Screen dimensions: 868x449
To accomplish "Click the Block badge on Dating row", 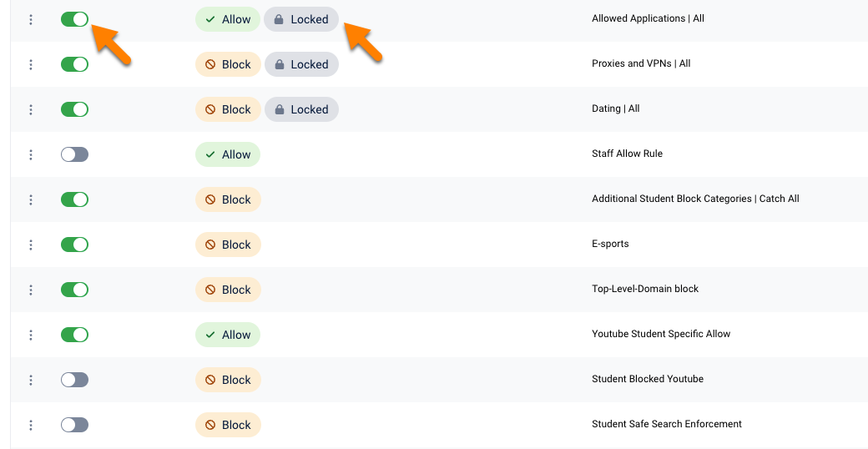I will tap(228, 109).
